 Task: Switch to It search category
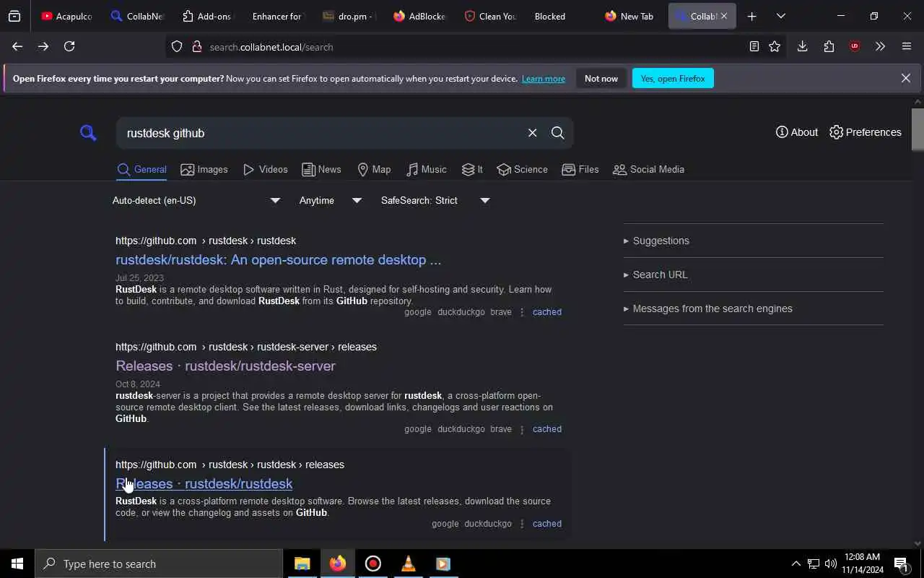tap(472, 170)
